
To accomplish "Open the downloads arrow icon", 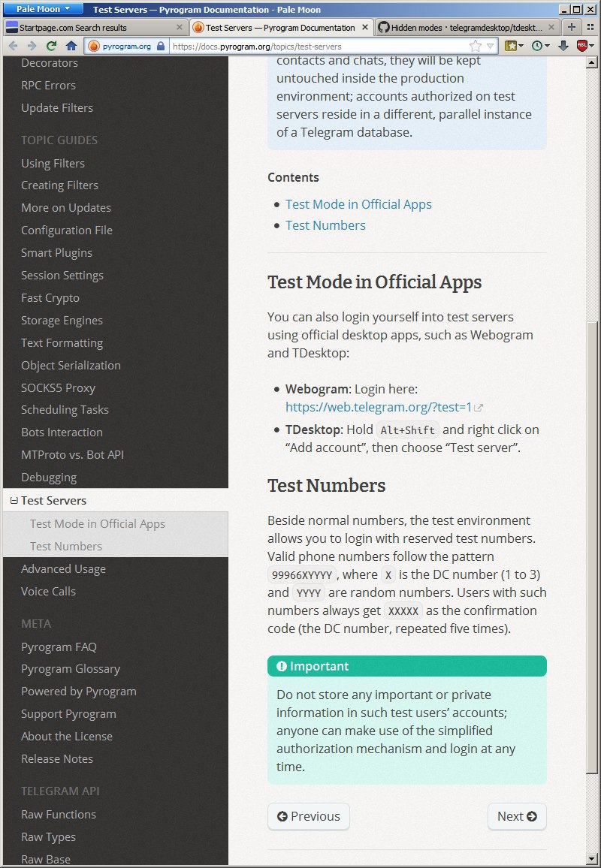I will (x=563, y=46).
